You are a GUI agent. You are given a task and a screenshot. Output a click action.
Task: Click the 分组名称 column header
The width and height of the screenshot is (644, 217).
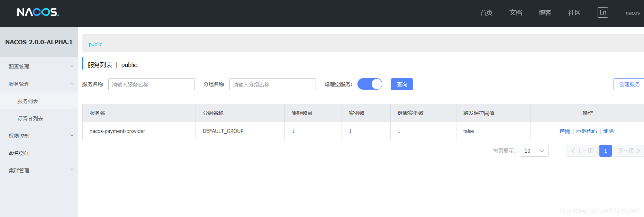[240, 113]
